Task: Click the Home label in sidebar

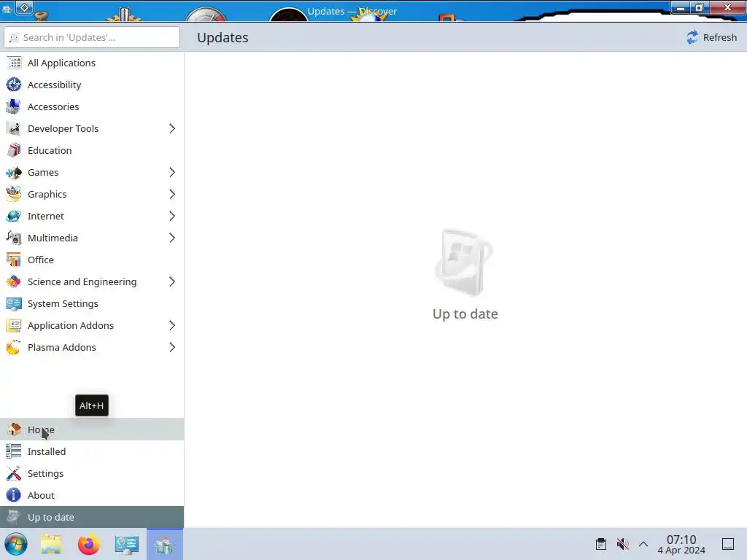Action: 41,429
